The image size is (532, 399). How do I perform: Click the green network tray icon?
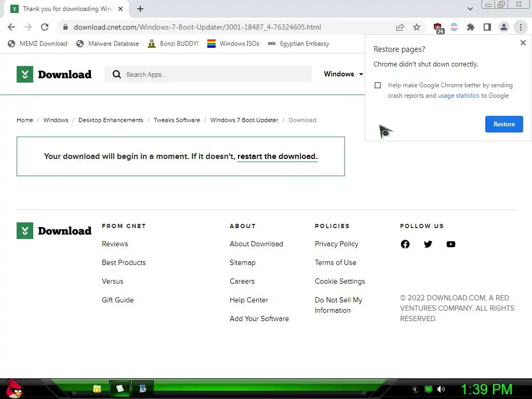point(429,389)
